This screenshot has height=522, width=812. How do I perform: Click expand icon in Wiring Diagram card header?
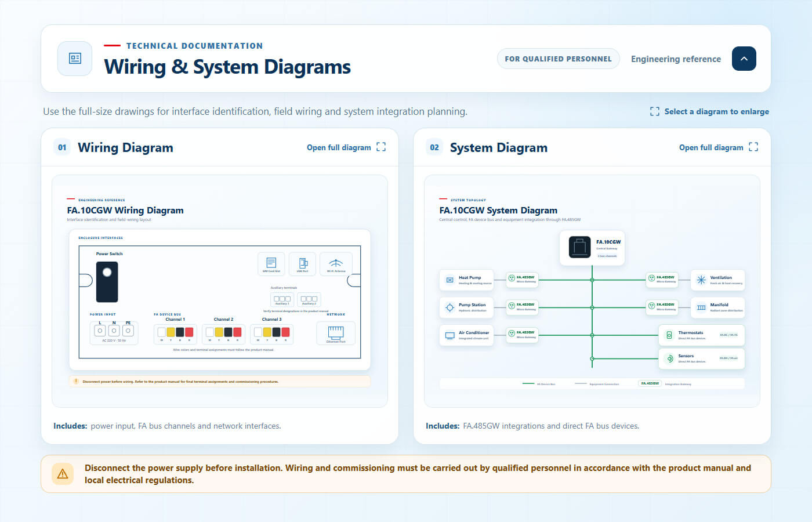pos(381,147)
